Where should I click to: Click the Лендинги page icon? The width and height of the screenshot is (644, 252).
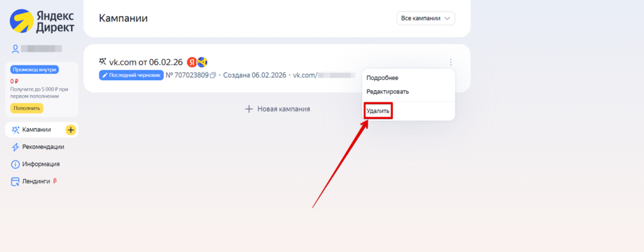(x=16, y=181)
